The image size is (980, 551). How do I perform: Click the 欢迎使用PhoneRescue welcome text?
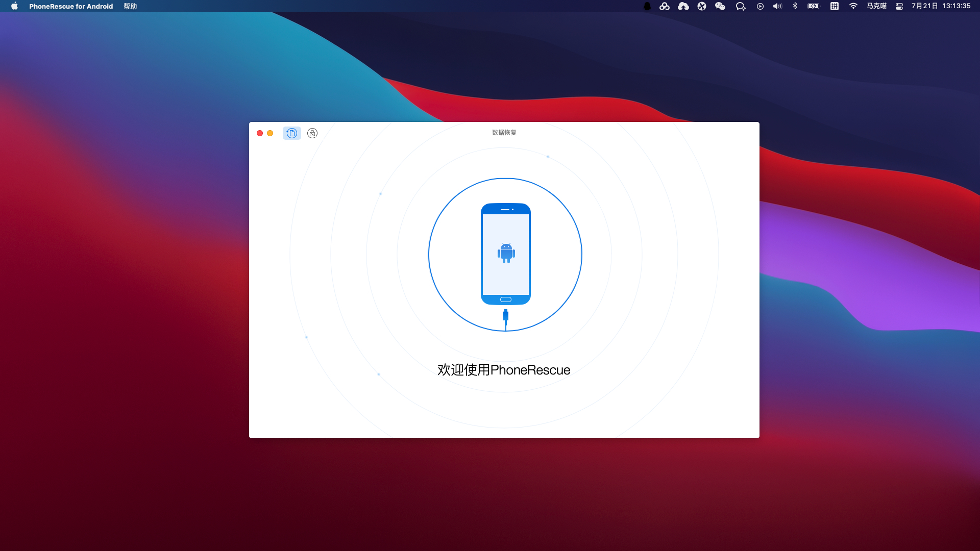504,370
